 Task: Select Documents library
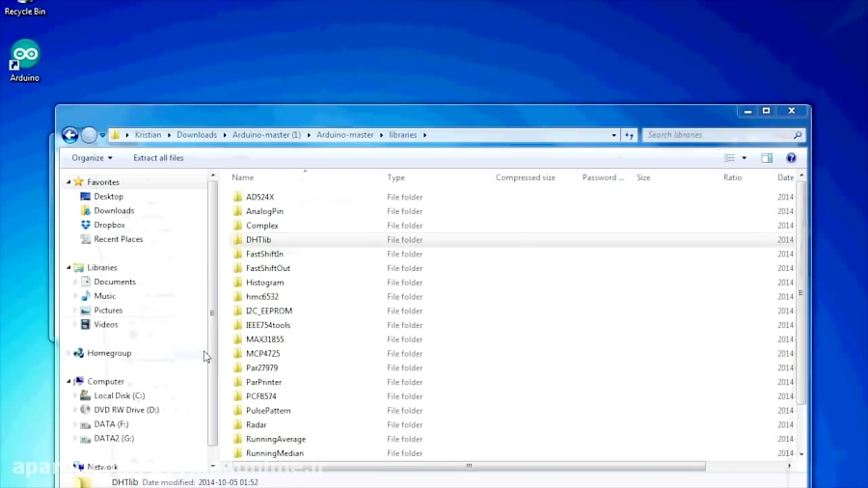coord(114,283)
